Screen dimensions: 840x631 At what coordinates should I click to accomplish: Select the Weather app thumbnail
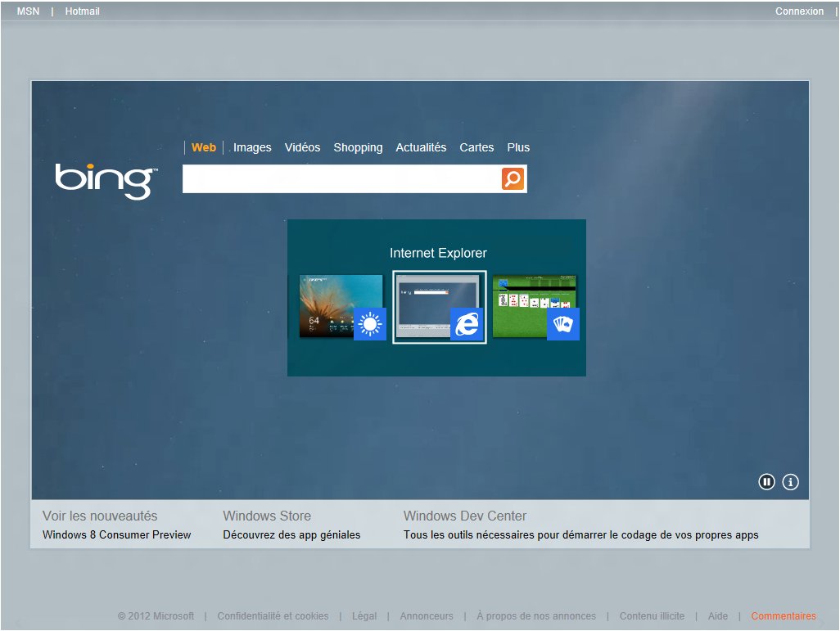tap(341, 306)
